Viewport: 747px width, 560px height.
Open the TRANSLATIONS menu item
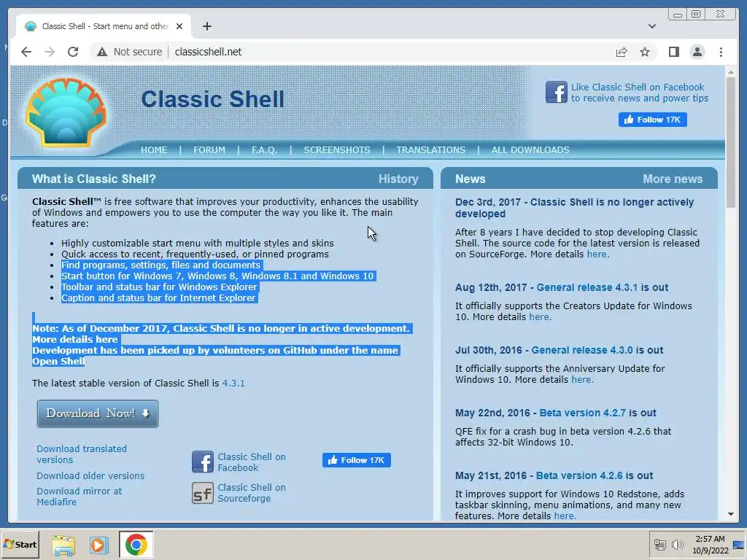click(x=430, y=150)
